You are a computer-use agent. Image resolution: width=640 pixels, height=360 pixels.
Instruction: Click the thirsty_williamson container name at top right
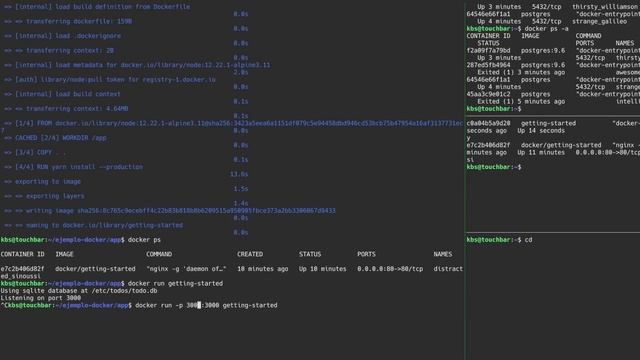606,7
